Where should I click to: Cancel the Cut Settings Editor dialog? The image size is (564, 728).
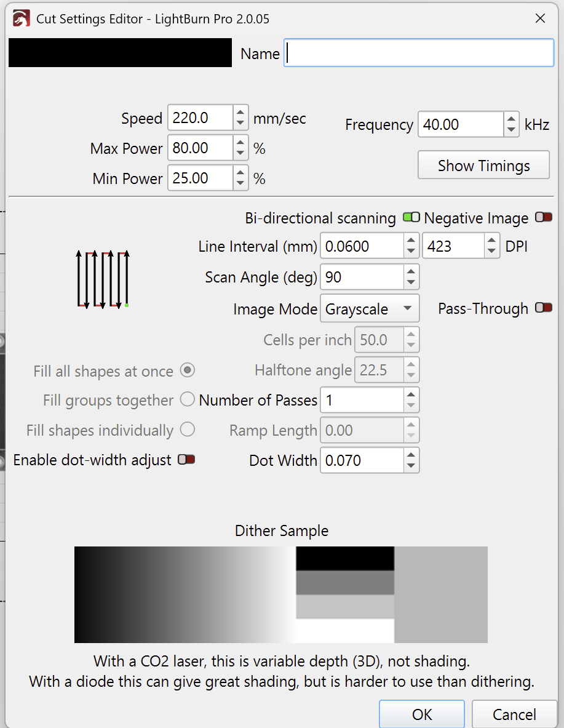[x=514, y=714]
